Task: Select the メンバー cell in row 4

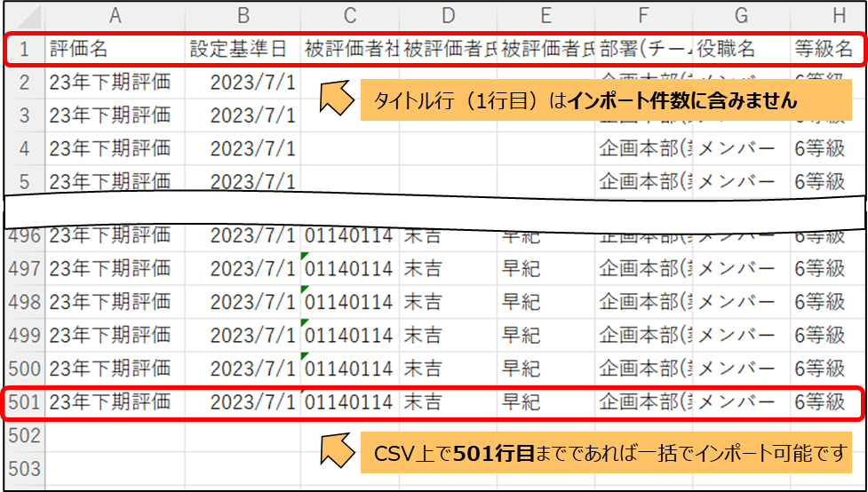Action: click(x=741, y=148)
